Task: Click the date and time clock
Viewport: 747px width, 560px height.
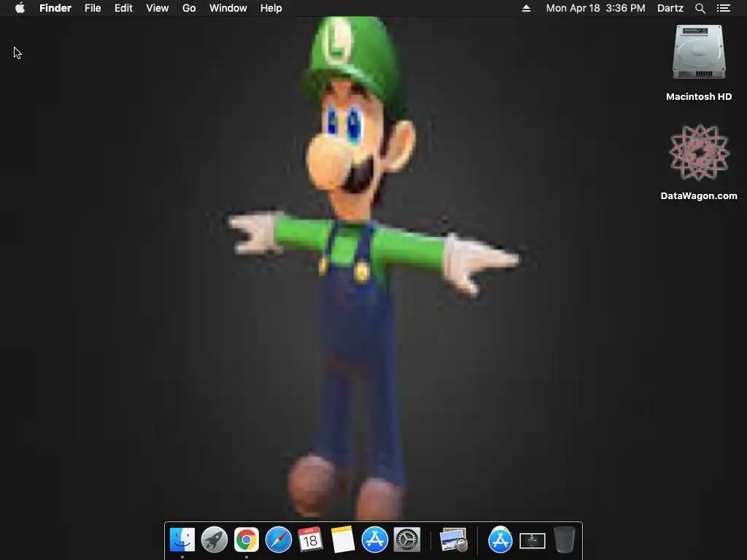Action: (x=595, y=8)
